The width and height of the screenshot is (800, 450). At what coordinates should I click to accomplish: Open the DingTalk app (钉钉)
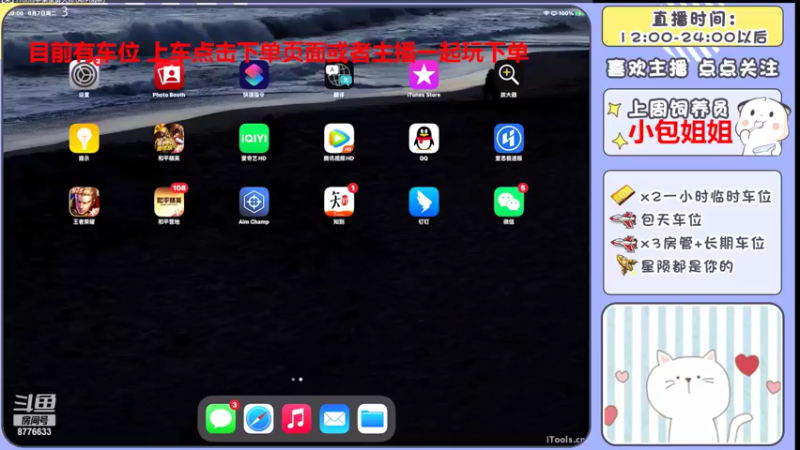coord(423,202)
